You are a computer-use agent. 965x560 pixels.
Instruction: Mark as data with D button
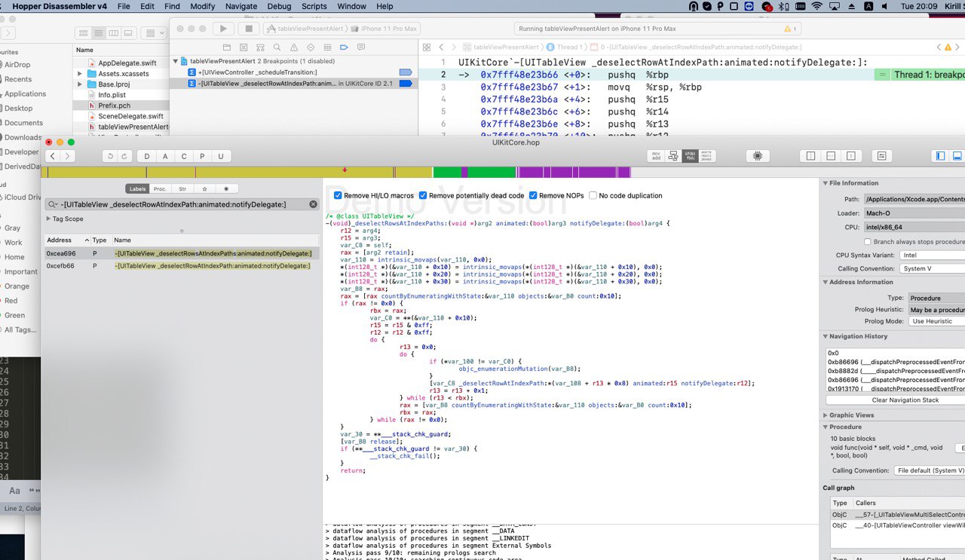[146, 156]
